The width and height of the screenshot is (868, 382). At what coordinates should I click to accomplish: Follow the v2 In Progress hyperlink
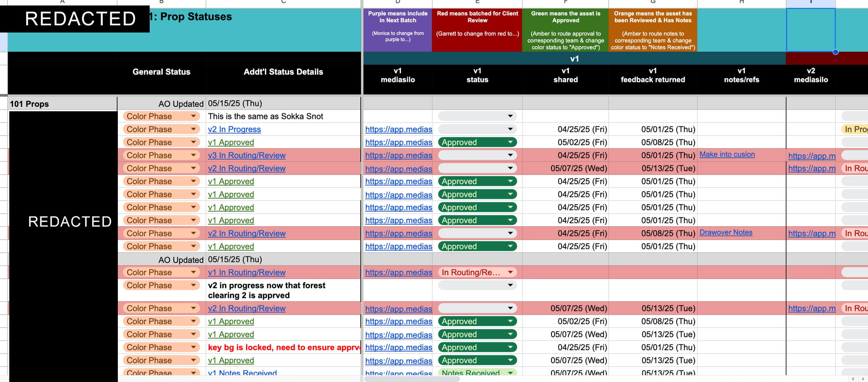pos(235,129)
